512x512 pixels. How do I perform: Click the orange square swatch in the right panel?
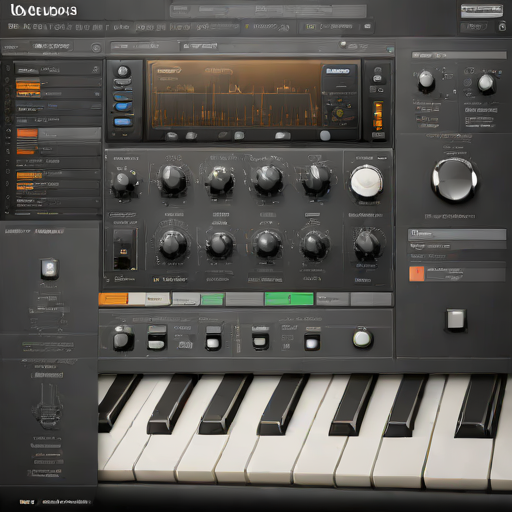point(417,274)
